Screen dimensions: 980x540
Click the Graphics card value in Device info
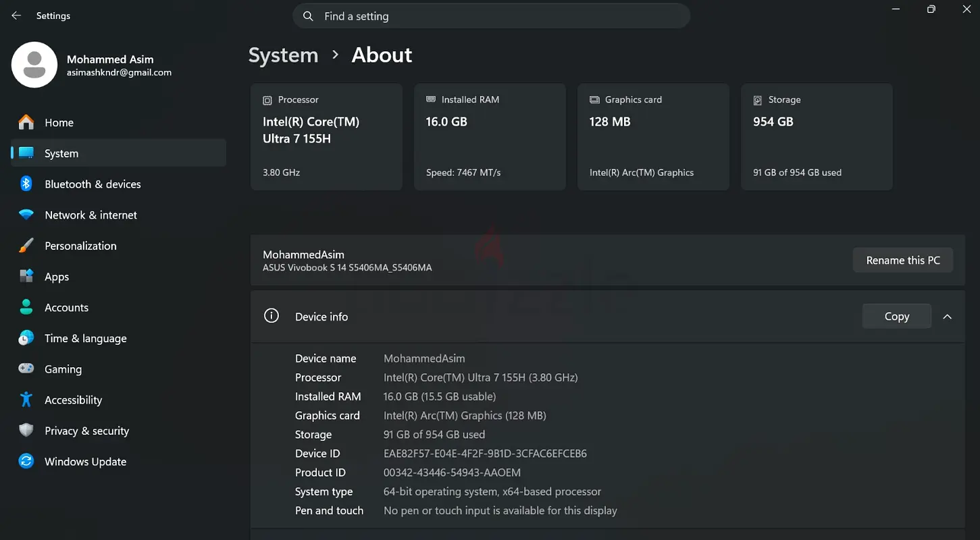465,415
